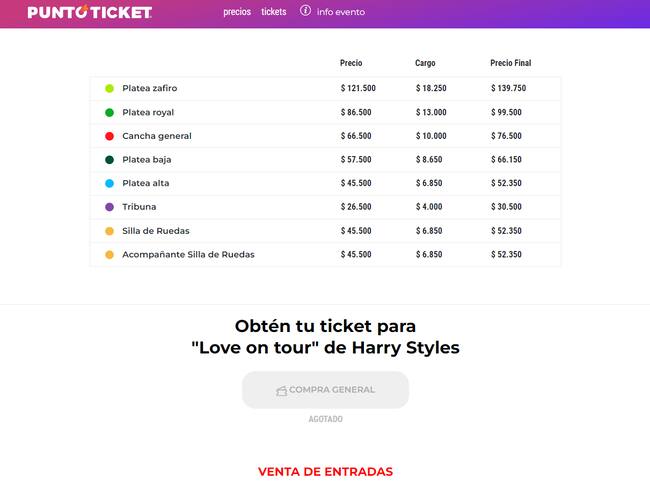Click the dark green Platea baja dot
The image size is (650, 487).
109,159
